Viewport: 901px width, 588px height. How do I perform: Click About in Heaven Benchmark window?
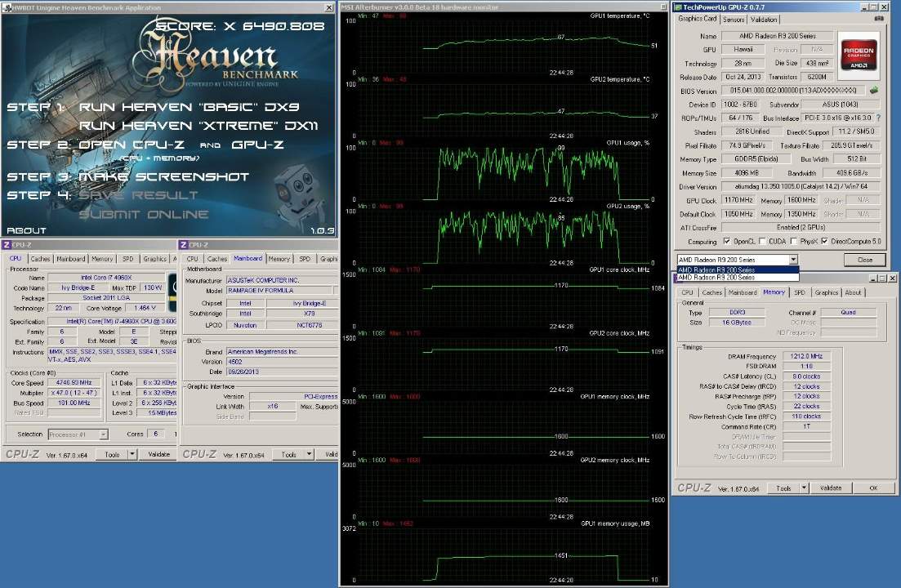point(26,230)
